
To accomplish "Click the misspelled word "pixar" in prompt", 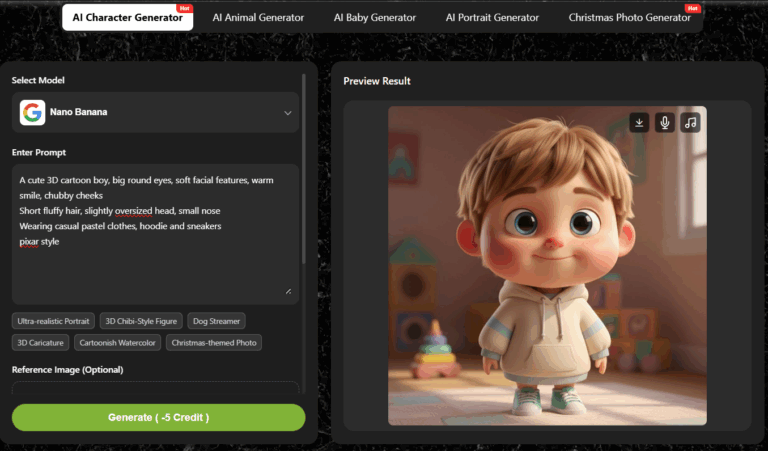I will pyautogui.click(x=29, y=241).
